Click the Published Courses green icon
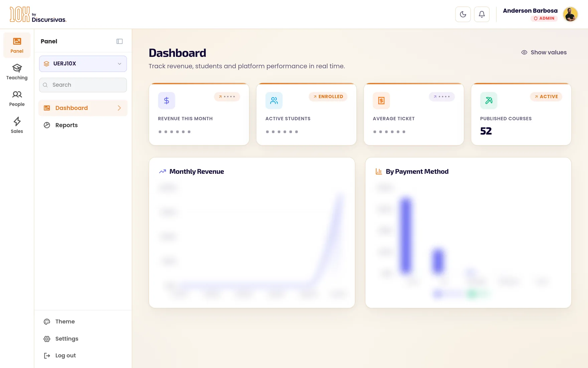The image size is (588, 368). 489,101
